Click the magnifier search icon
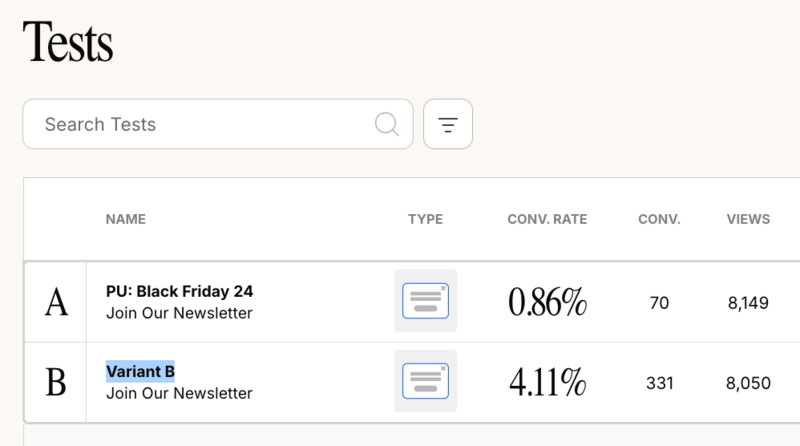Viewport: 800px width, 446px height. point(387,124)
